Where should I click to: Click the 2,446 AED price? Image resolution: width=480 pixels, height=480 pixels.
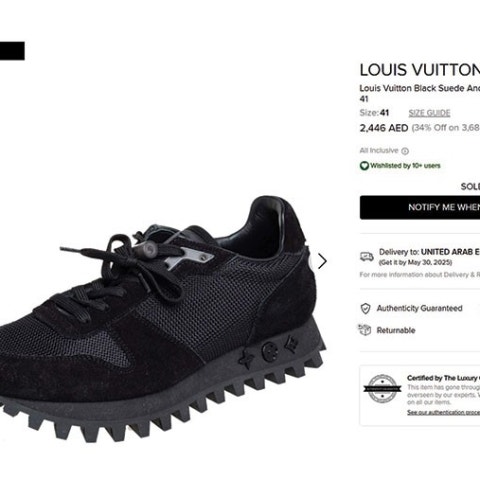384,128
